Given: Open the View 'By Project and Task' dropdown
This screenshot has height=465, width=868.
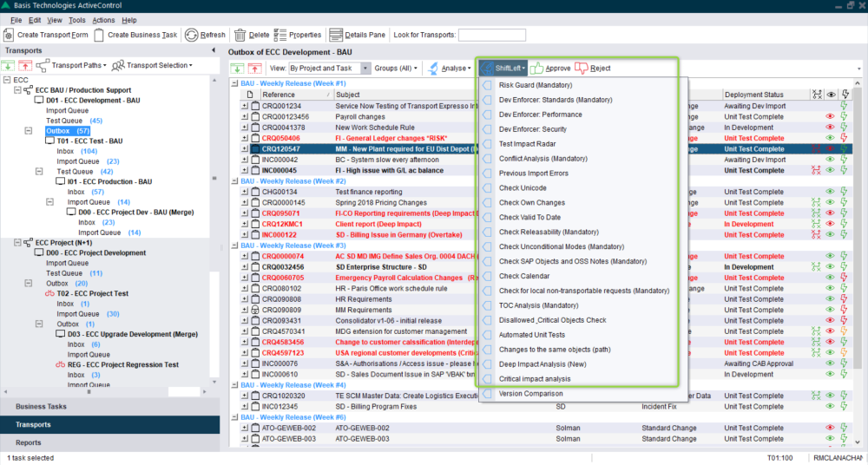Looking at the screenshot, I should (x=365, y=68).
